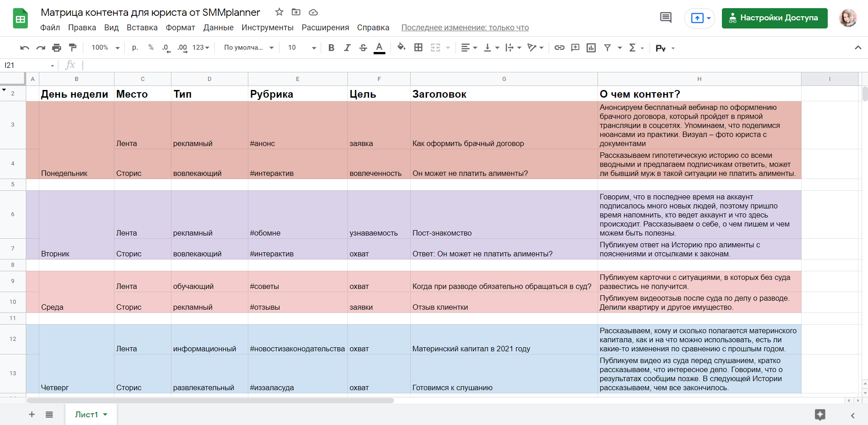Open the text rotation dropdown
Screen dimensions: 868x425
[x=535, y=47]
